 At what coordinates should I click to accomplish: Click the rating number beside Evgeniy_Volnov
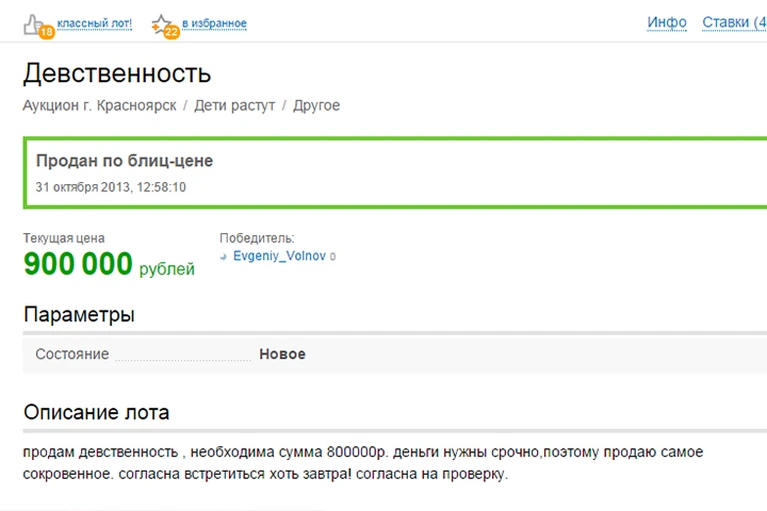[333, 256]
